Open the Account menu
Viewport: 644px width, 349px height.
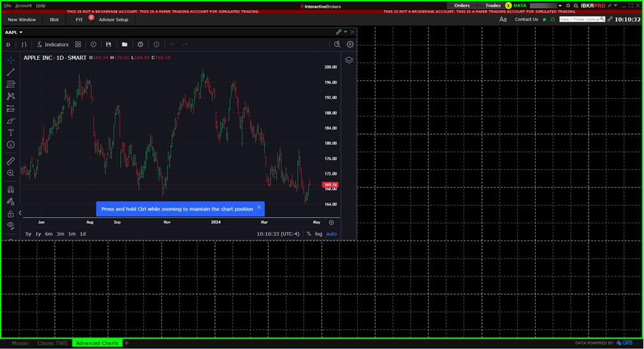click(x=24, y=6)
